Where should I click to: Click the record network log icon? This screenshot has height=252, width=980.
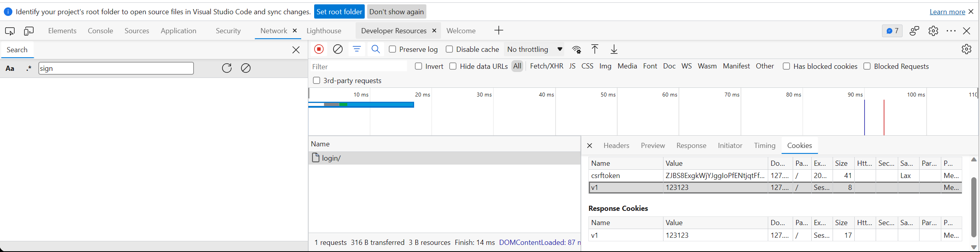tap(319, 49)
